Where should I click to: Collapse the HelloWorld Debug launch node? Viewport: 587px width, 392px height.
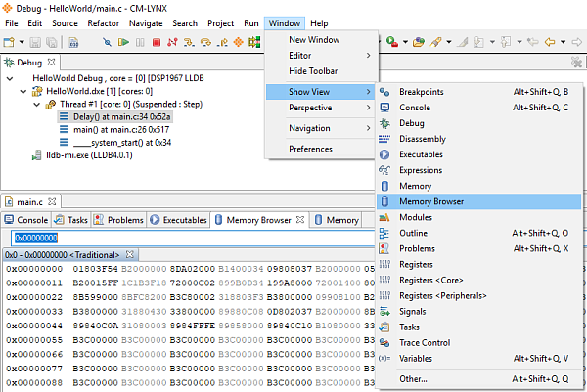tap(10, 78)
